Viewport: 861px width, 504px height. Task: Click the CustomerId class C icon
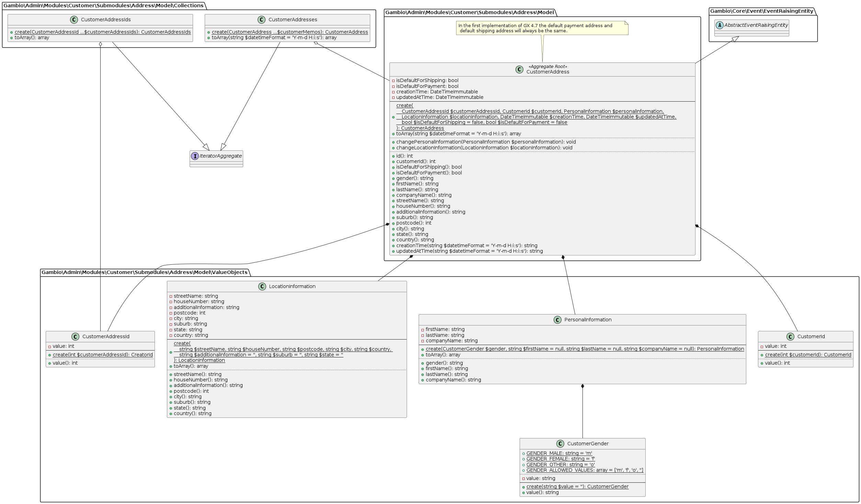(x=790, y=337)
